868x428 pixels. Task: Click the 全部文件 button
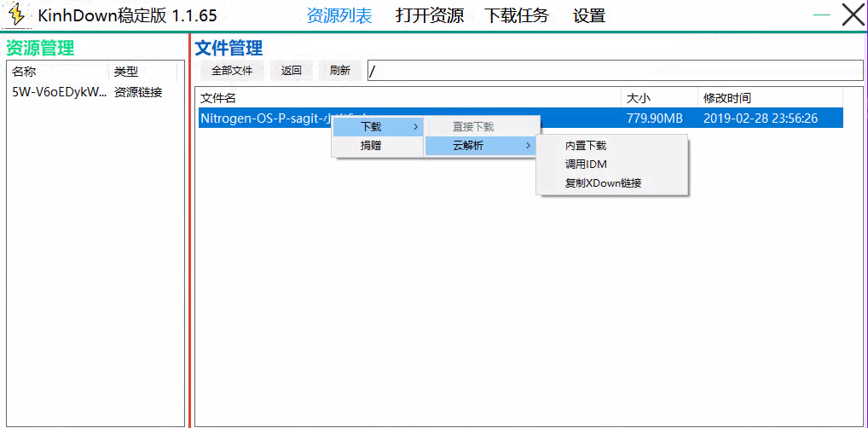click(232, 71)
